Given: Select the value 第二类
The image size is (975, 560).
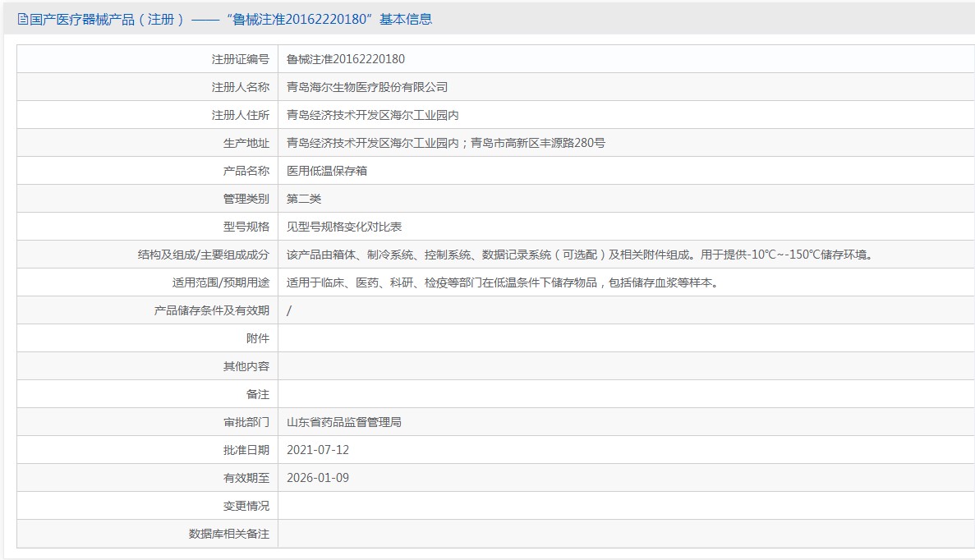Looking at the screenshot, I should [303, 199].
